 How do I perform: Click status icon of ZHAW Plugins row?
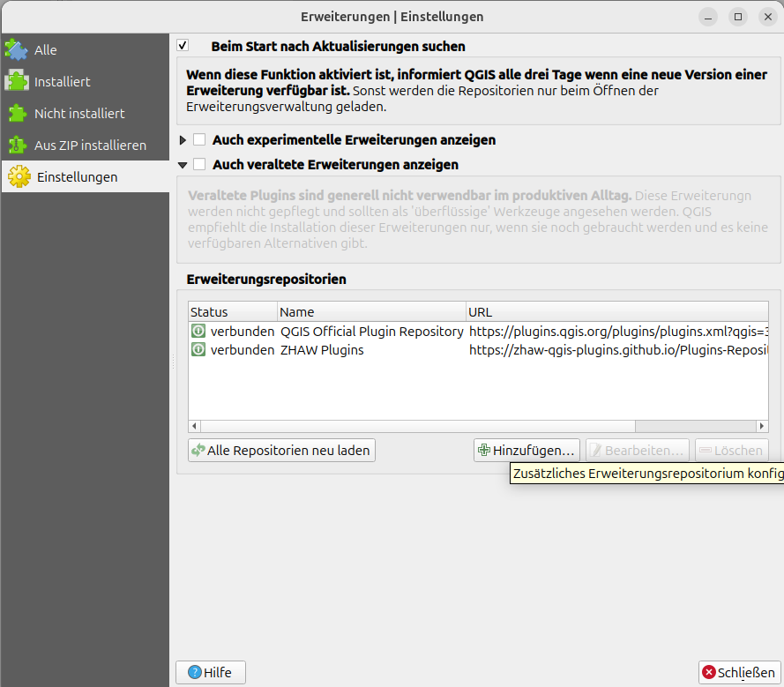[x=199, y=349]
